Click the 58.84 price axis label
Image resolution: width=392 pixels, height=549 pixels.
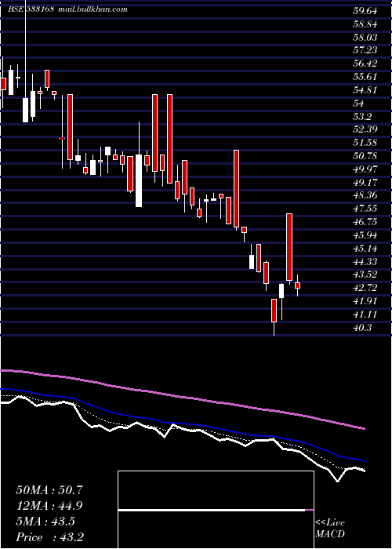click(365, 24)
